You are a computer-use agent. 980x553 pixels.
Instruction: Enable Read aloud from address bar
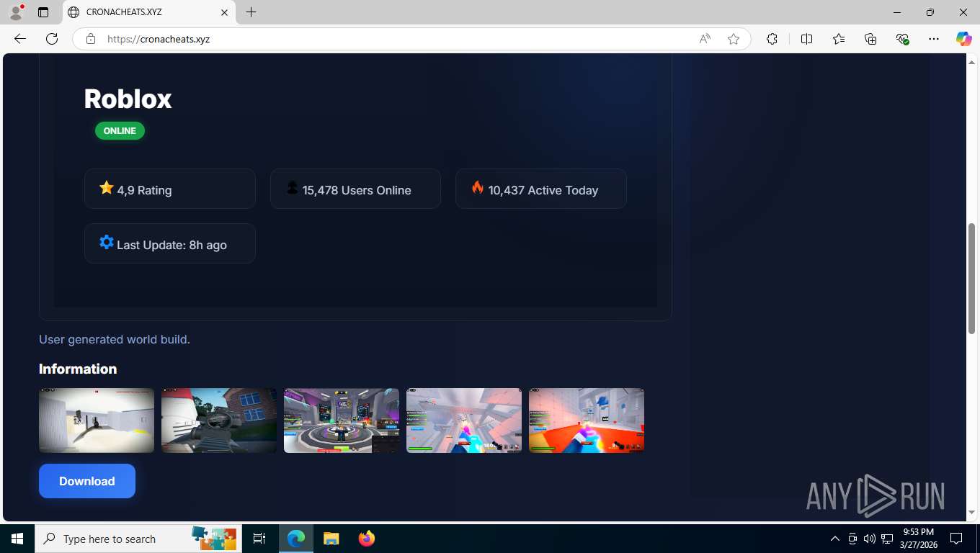(705, 39)
